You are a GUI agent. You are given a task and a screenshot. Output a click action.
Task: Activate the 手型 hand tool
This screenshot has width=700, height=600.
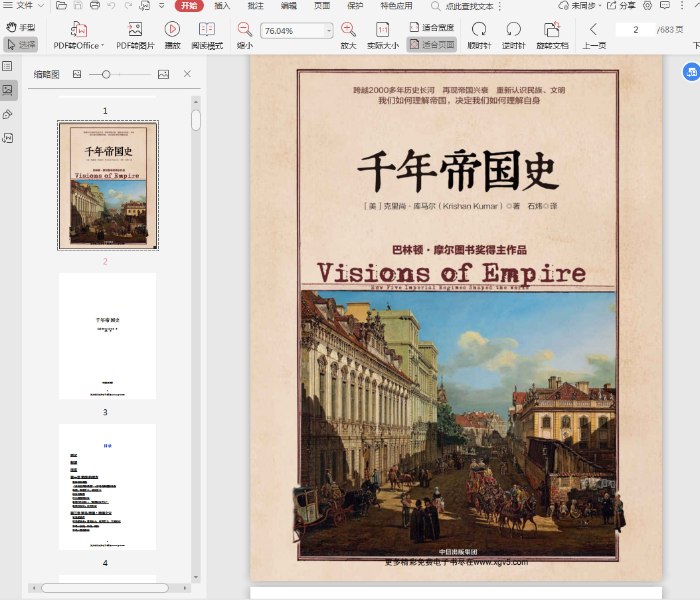tap(21, 28)
